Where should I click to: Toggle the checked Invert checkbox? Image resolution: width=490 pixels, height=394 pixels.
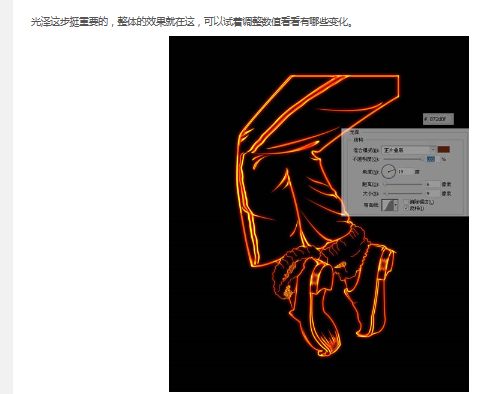(406, 208)
